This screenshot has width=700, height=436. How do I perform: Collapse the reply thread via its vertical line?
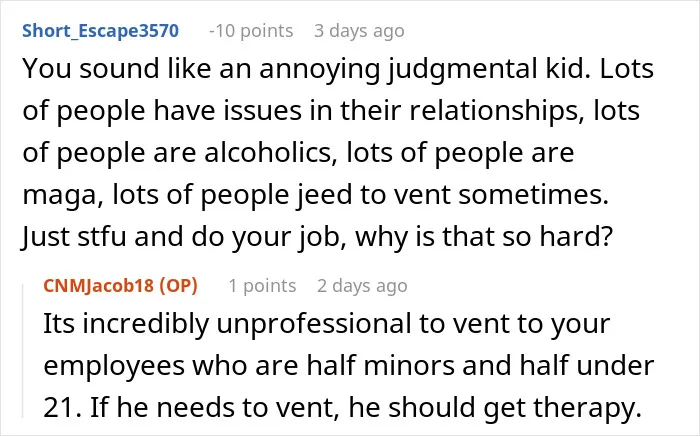(23, 351)
